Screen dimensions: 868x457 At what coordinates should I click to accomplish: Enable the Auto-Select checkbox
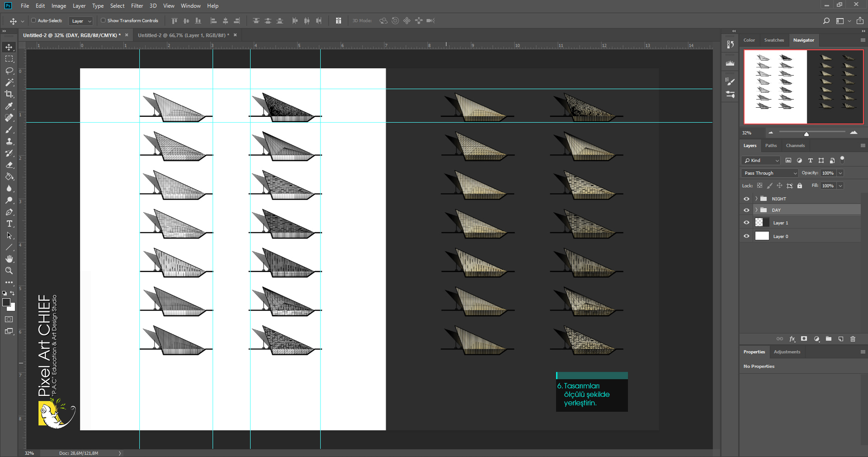[33, 20]
